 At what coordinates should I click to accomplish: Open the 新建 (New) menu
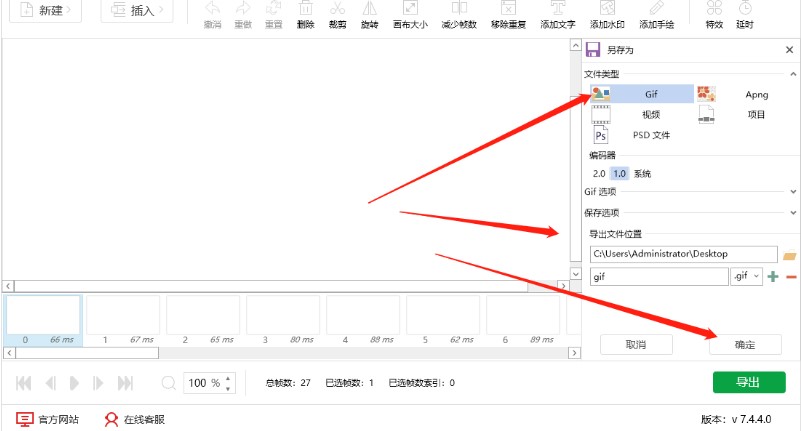coord(45,10)
